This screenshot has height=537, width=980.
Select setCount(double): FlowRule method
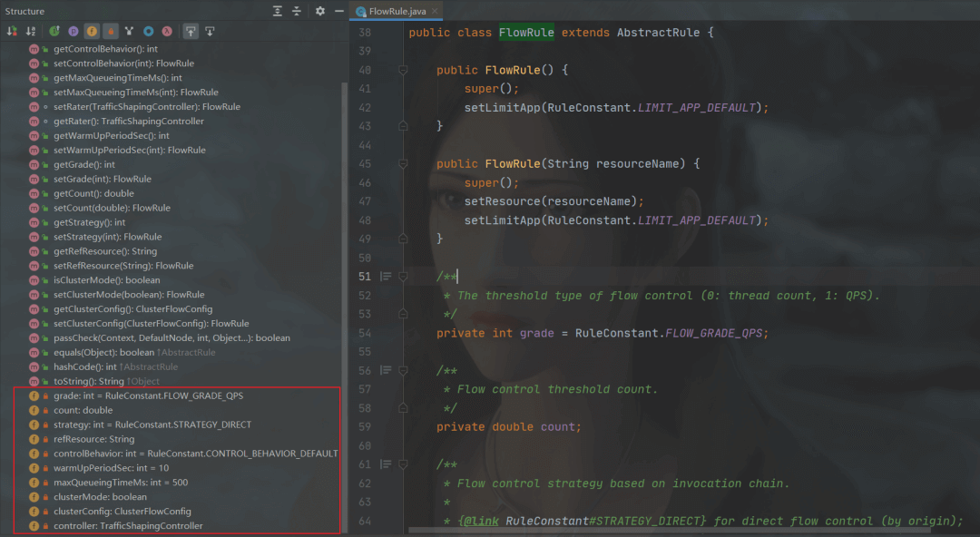pyautogui.click(x=112, y=208)
